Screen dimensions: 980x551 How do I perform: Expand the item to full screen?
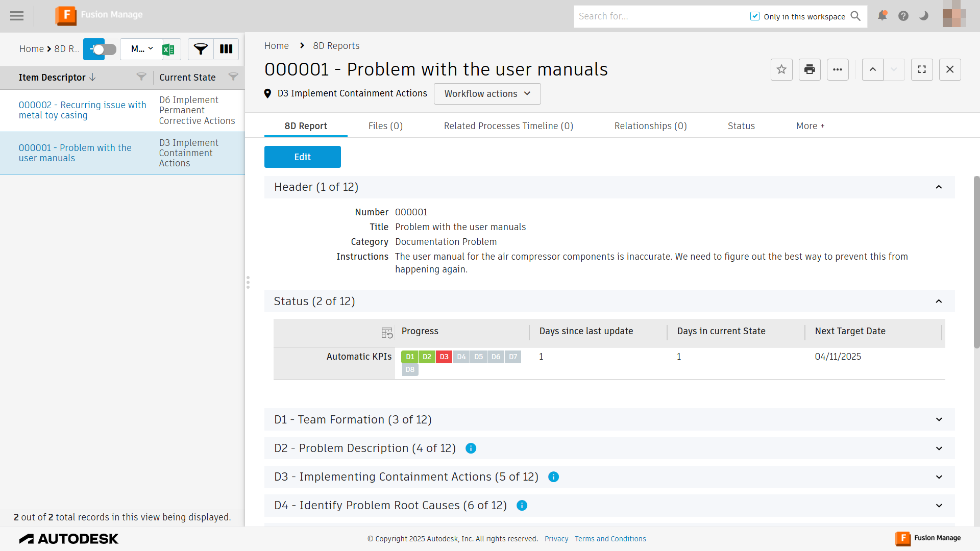click(x=922, y=70)
